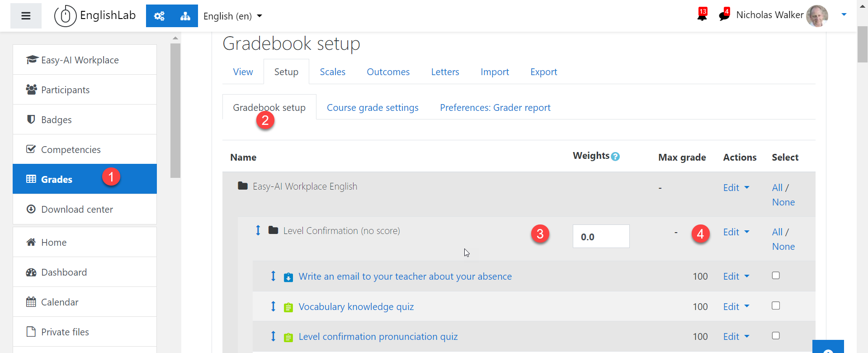Click folder icon of Level Confirmation category

point(273,230)
